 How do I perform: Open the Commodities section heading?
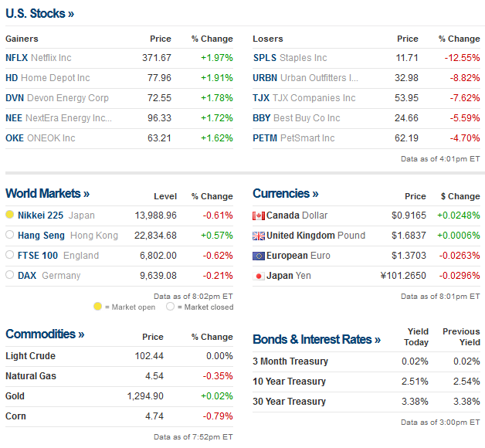pyautogui.click(x=45, y=334)
